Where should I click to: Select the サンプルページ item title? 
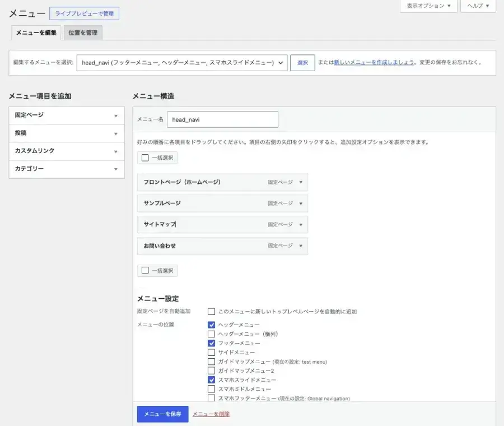pyautogui.click(x=162, y=203)
